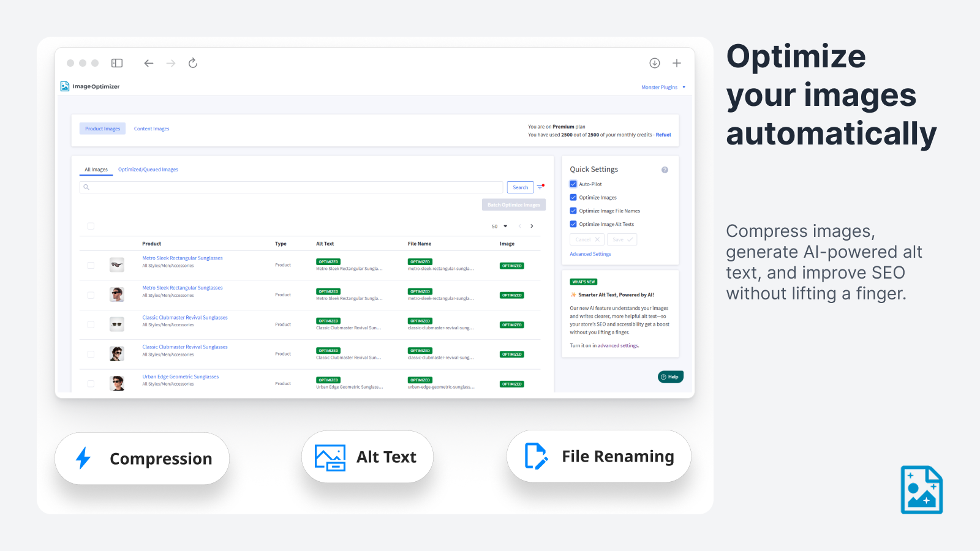Go to previous page of results
Image resolution: width=980 pixels, height=551 pixels.
[519, 226]
